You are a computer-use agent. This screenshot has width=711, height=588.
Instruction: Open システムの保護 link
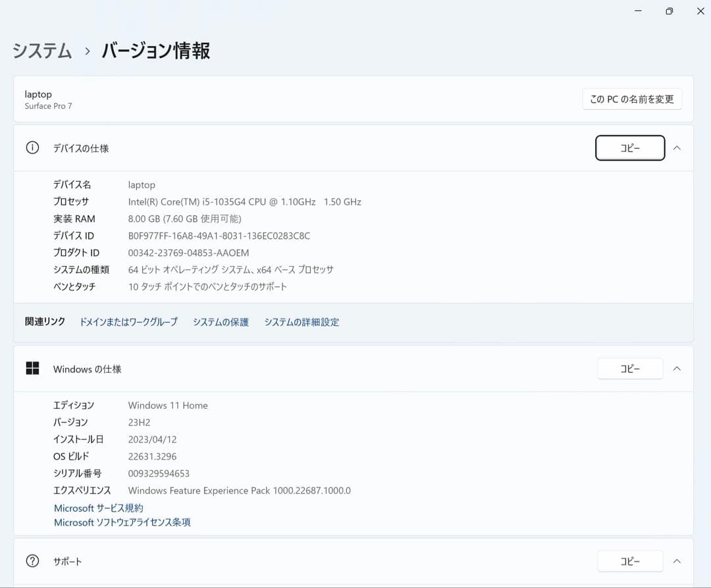221,322
